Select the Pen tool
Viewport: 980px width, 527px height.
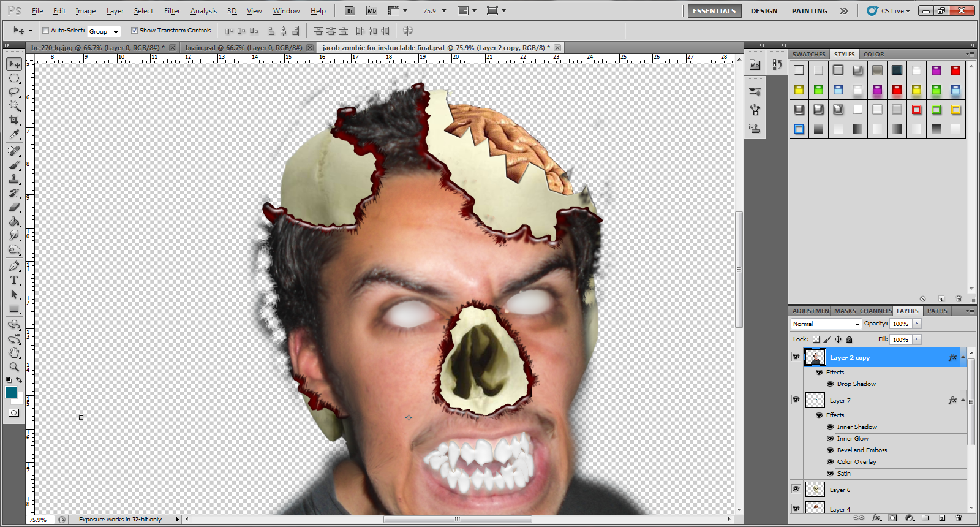tap(14, 266)
